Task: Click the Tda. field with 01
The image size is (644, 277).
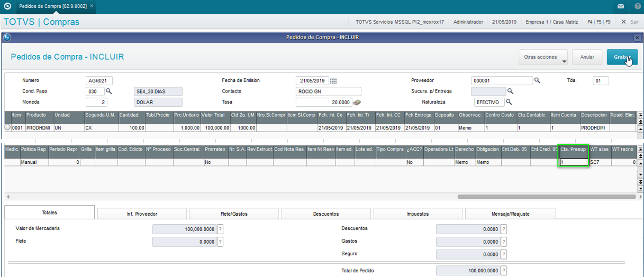Action: coord(601,81)
